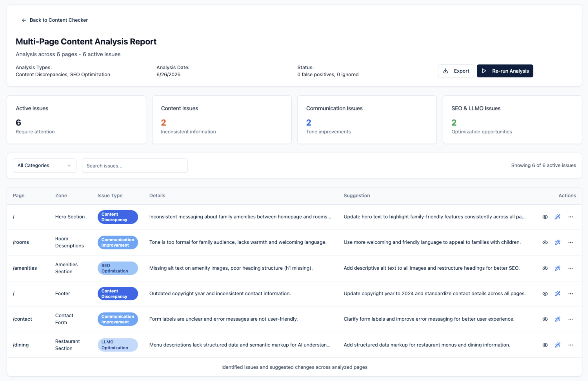Viewport: 588px width, 381px height.
Task: Click the back arrow icon
Action: (24, 20)
